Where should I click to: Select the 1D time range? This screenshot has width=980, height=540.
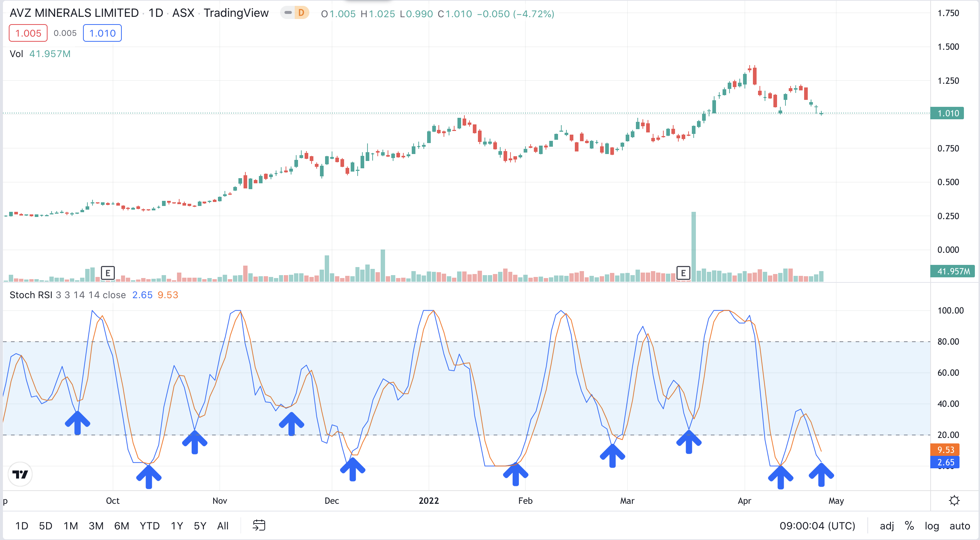(21, 525)
